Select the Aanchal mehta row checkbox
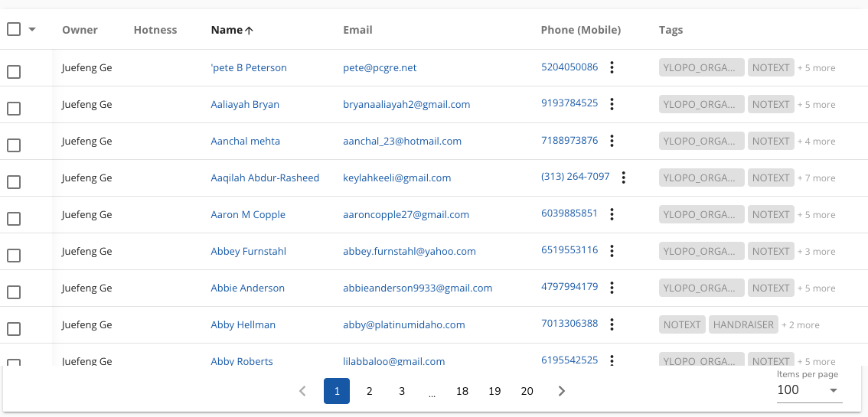868x417 pixels. [x=14, y=145]
